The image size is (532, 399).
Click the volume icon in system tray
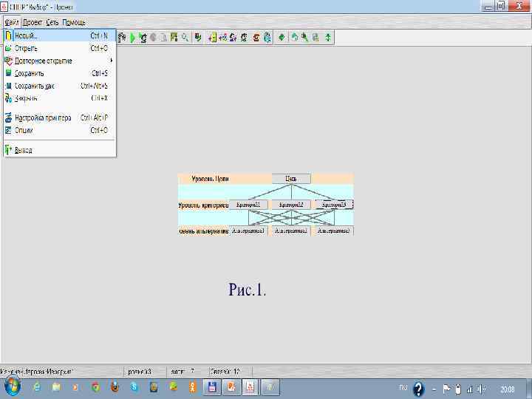pos(481,389)
